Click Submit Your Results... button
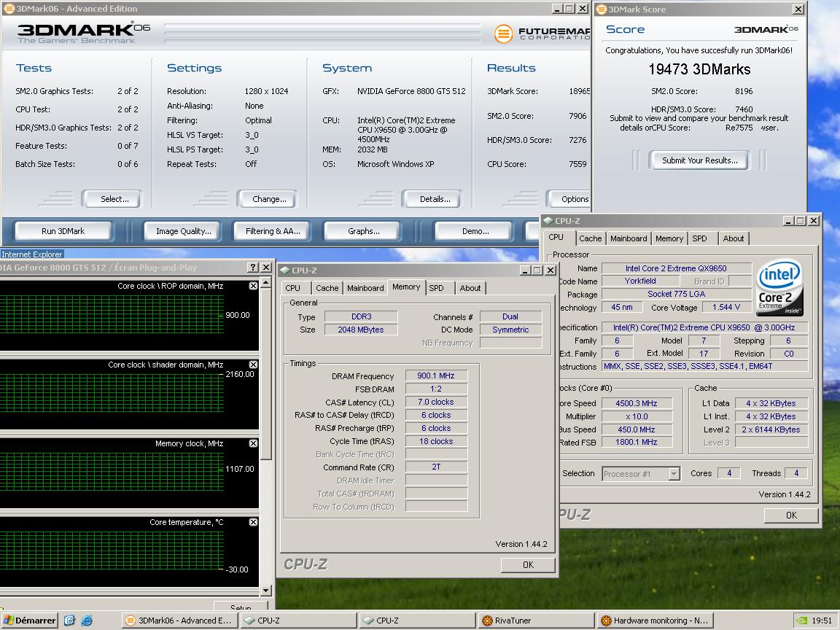The height and width of the screenshot is (630, 840). pyautogui.click(x=699, y=160)
